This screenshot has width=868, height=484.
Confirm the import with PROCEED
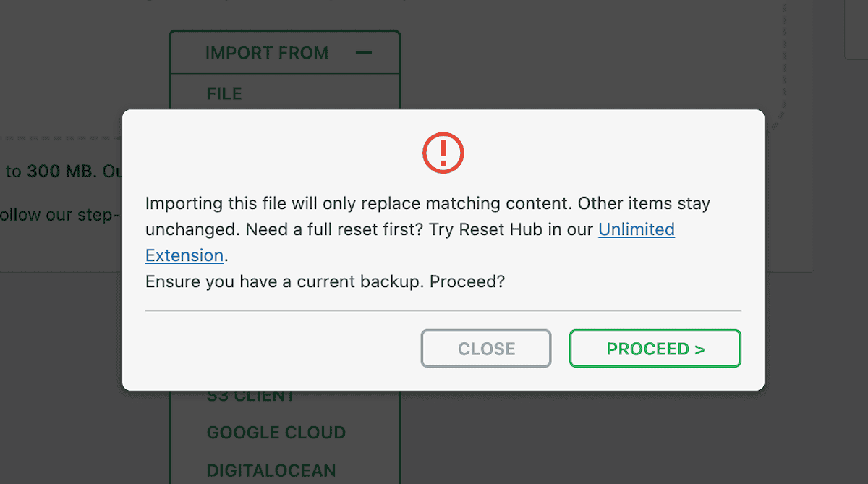[x=655, y=348]
